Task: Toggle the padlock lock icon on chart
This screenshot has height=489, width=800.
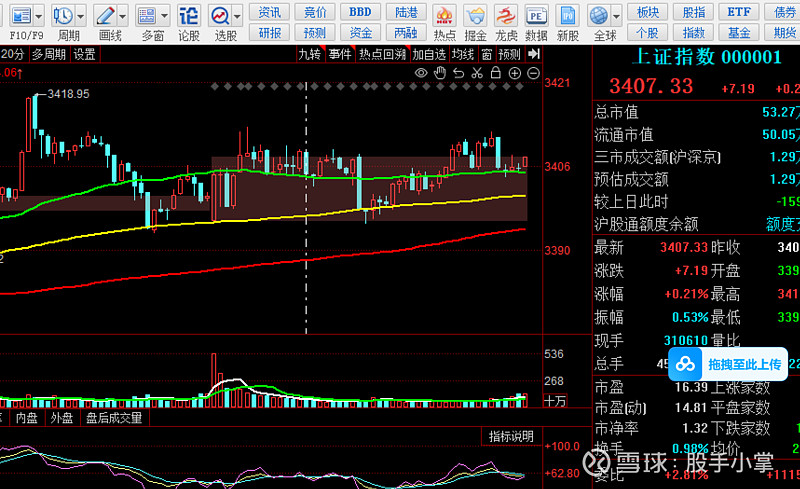Action: click(x=495, y=73)
